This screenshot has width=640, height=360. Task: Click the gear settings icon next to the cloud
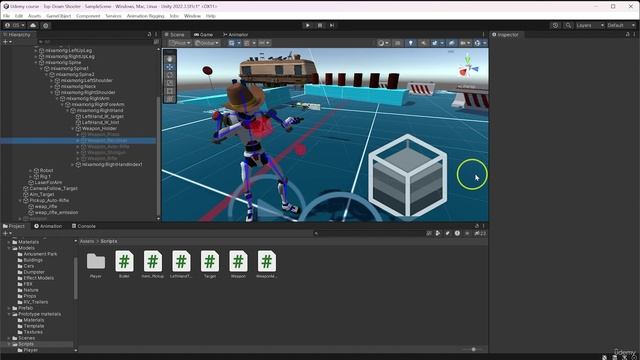pyautogui.click(x=46, y=25)
